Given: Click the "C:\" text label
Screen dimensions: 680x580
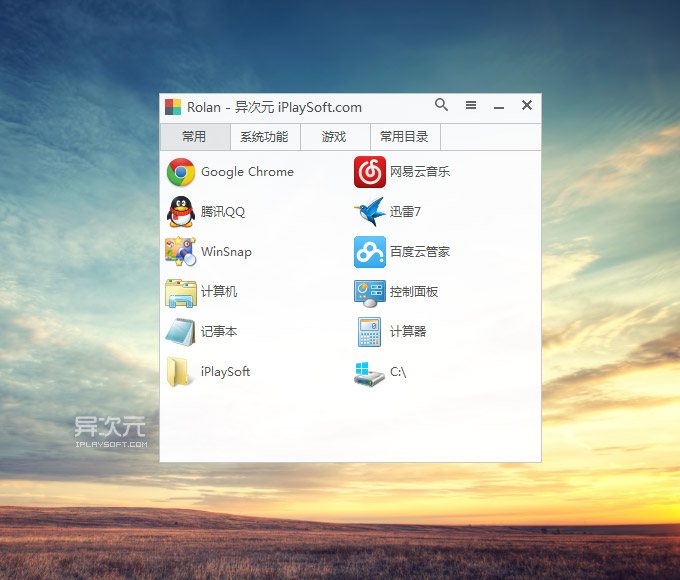Looking at the screenshot, I should pos(398,372).
